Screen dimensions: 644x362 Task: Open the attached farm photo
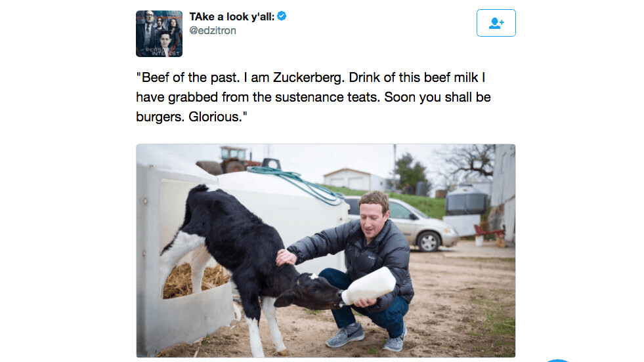click(326, 251)
